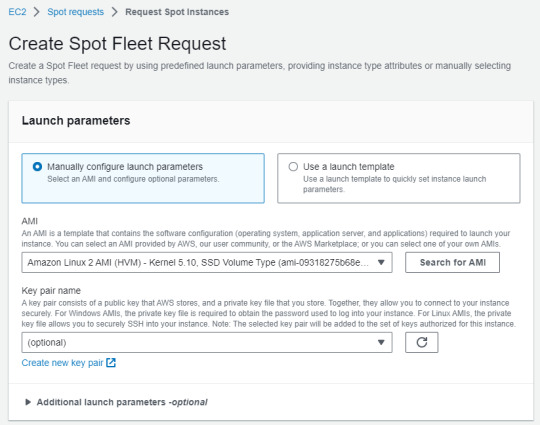Open the Key pair name dropdown
Image resolution: width=540 pixels, height=425 pixels.
(207, 342)
